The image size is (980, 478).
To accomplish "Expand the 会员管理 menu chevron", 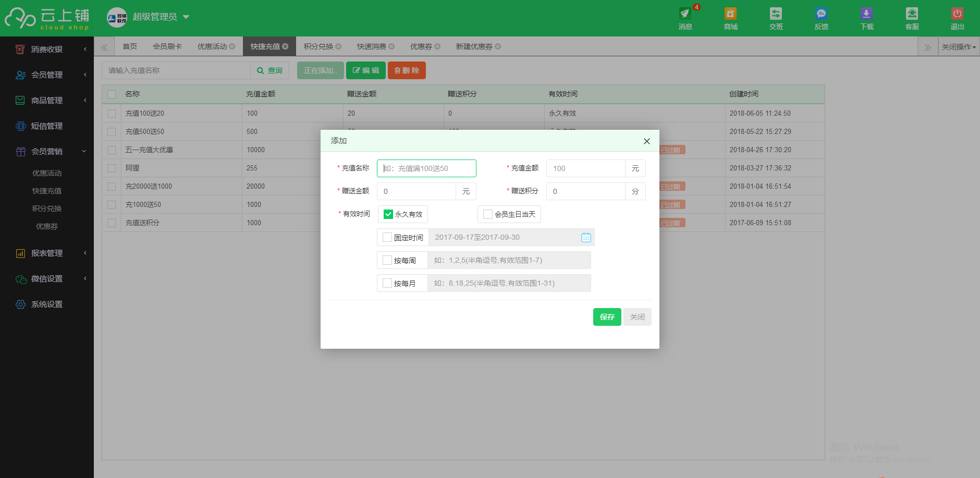I will pyautogui.click(x=85, y=75).
